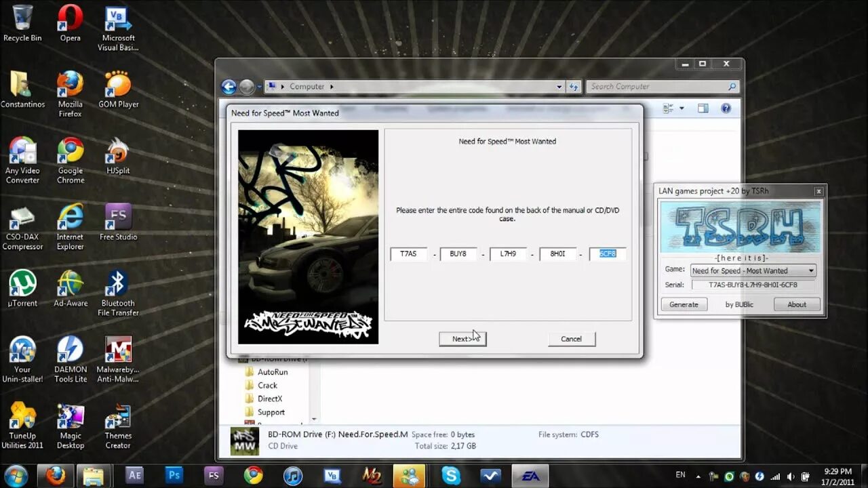The width and height of the screenshot is (868, 488).
Task: Click Next in the NFS installer
Action: (462, 339)
